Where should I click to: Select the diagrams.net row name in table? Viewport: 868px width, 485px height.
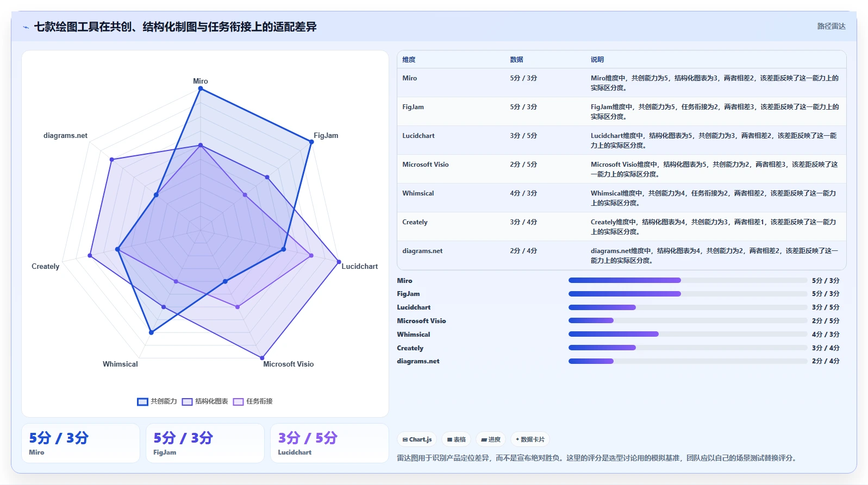pos(422,251)
